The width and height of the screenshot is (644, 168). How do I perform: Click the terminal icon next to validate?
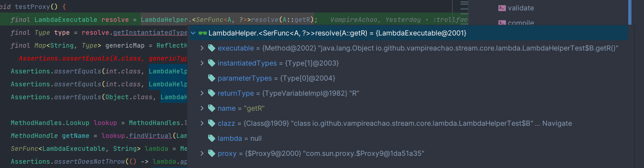502,8
